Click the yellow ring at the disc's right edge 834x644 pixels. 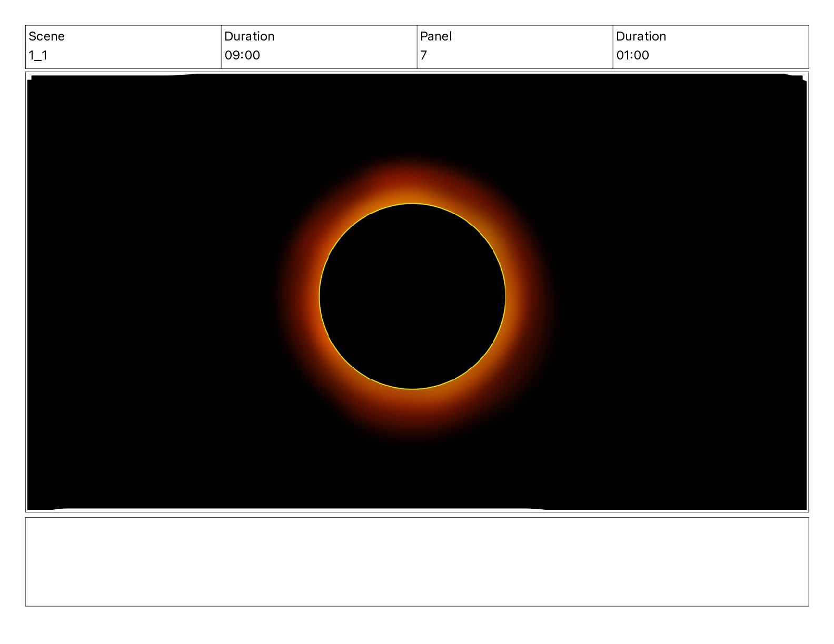point(505,296)
